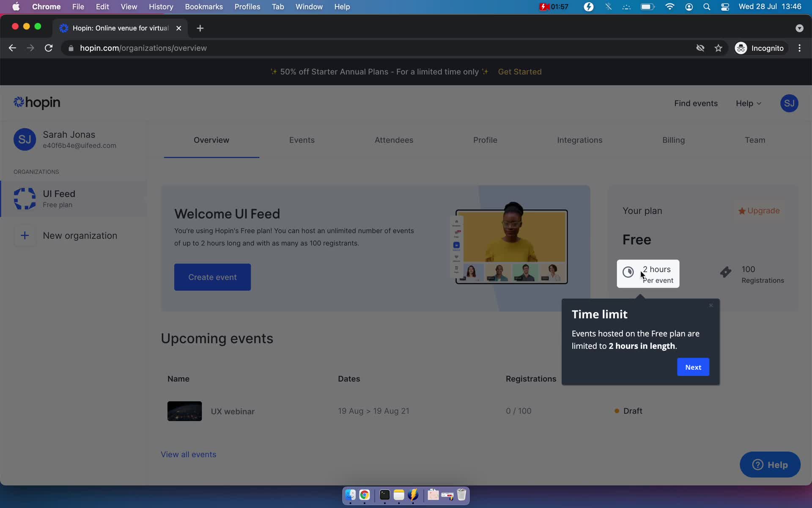Click the UX webinar thumbnail
Viewport: 812px width, 508px height.
coord(184,411)
